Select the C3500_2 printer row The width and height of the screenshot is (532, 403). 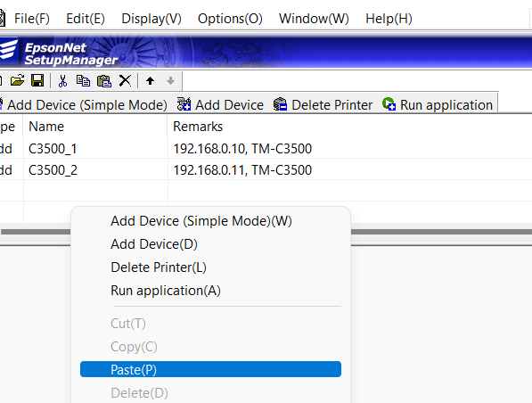coord(266,169)
